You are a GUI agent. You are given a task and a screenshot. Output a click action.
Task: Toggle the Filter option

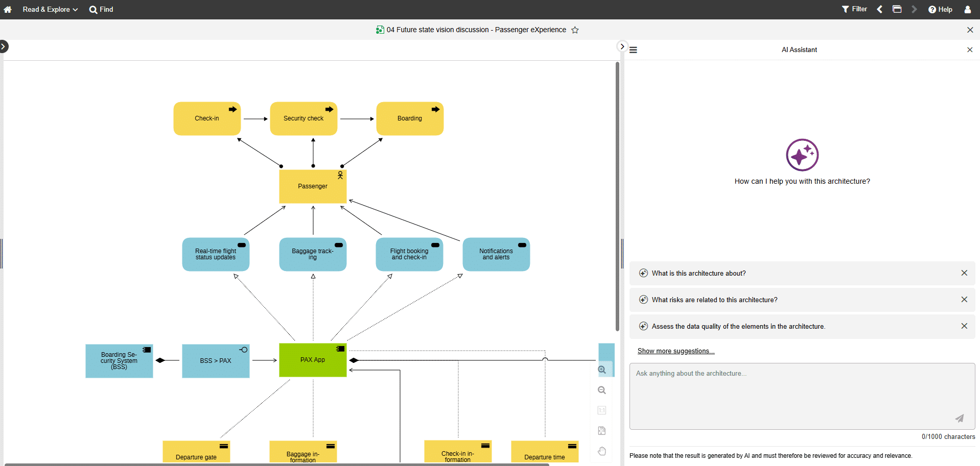(854, 9)
